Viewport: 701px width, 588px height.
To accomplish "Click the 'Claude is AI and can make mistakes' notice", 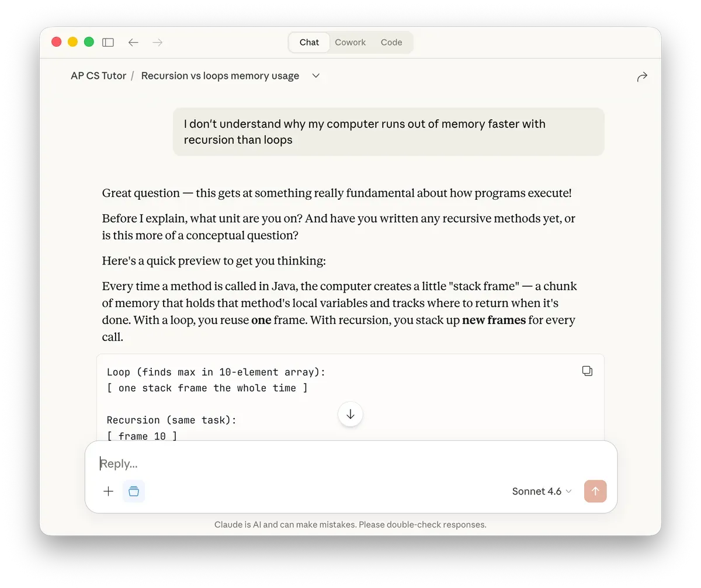I will coord(350,524).
